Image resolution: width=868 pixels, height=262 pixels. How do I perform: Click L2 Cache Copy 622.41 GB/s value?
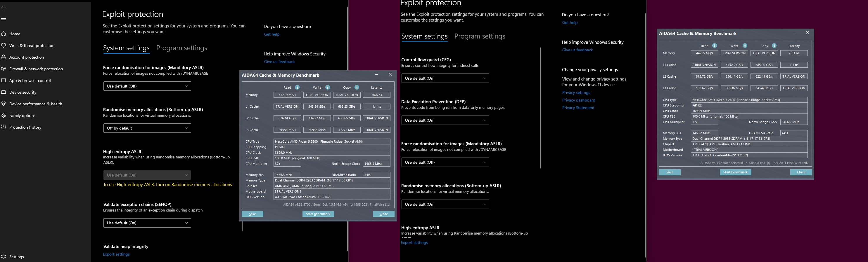click(764, 76)
